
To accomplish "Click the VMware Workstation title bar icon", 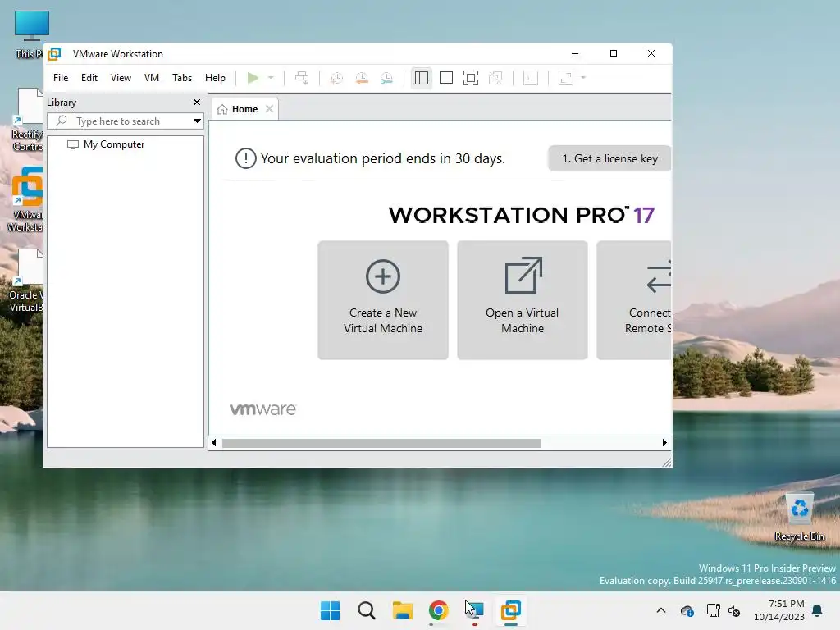I will click(54, 54).
